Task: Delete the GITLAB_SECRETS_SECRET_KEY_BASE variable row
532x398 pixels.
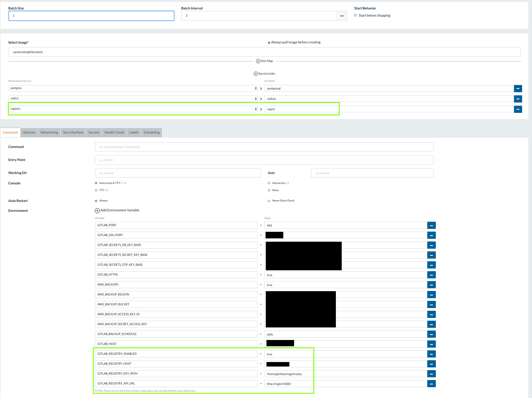Action: 431,255
